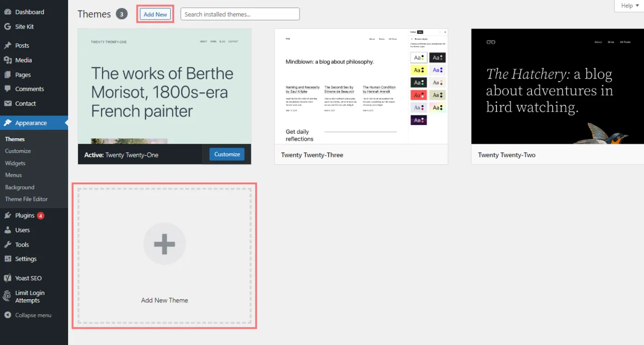This screenshot has width=644, height=345.
Task: Select the Twenty Twenty-Three theme thumbnail
Action: point(361,86)
